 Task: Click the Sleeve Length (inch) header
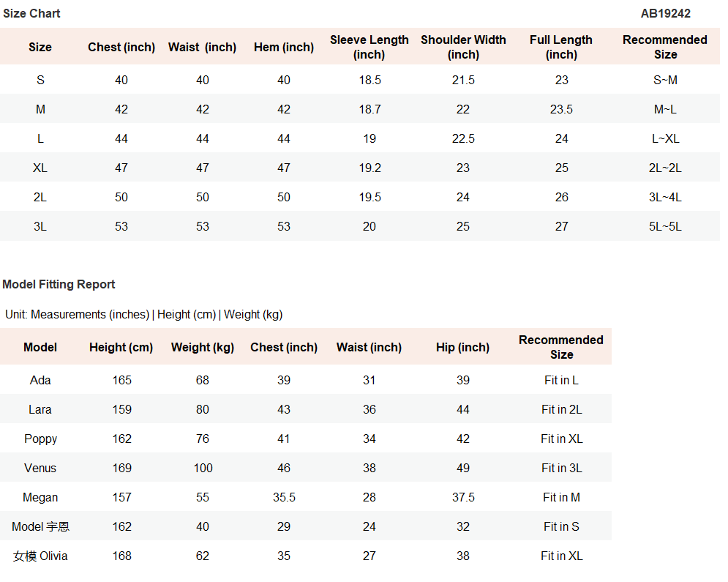(369, 47)
